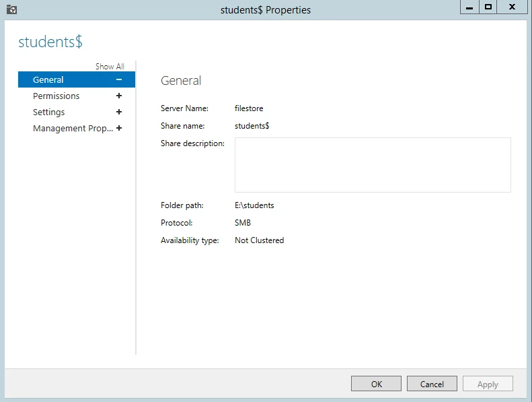This screenshot has height=402, width=532.
Task: Minimize the students$ Properties window
Action: pyautogui.click(x=469, y=7)
